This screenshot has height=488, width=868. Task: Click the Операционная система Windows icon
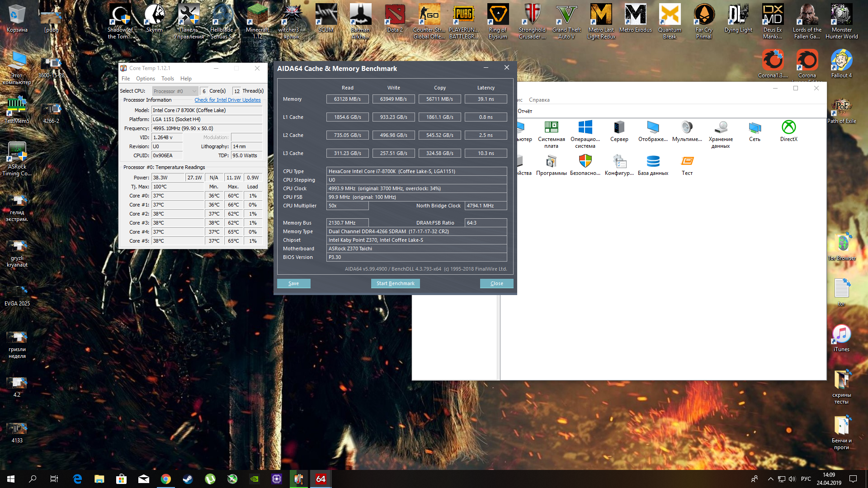click(585, 127)
